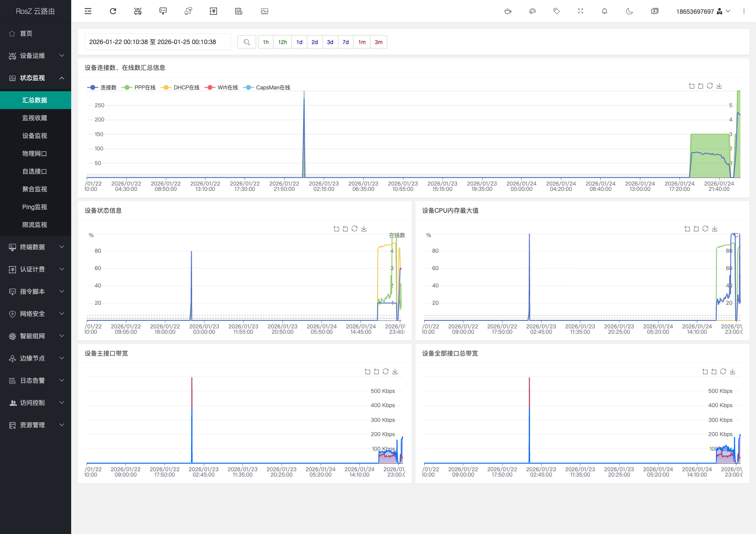Viewport: 756px width, 534px height.
Task: Toggle the Wifi在线 legend series
Action: coord(221,88)
